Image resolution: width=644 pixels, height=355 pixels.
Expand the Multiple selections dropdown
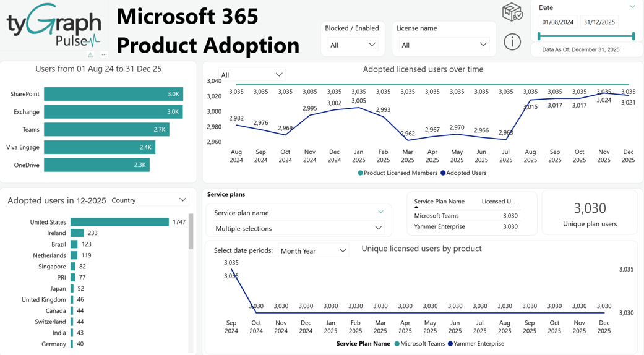pos(298,228)
